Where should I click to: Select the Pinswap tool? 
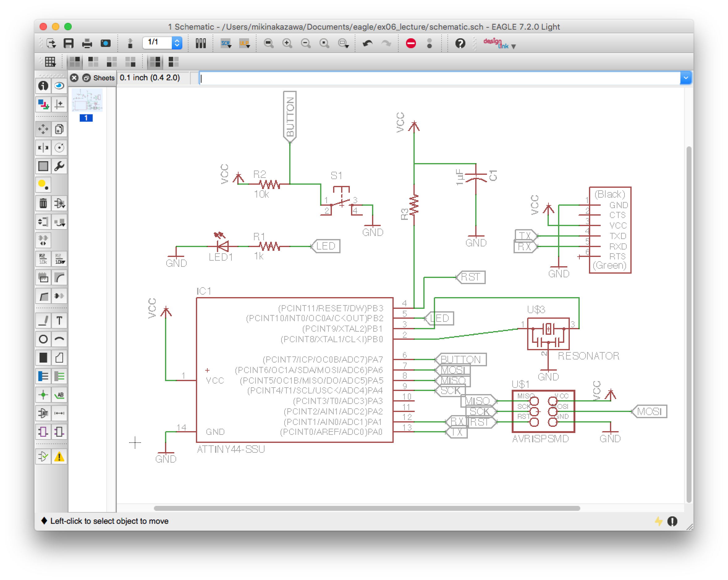43,222
